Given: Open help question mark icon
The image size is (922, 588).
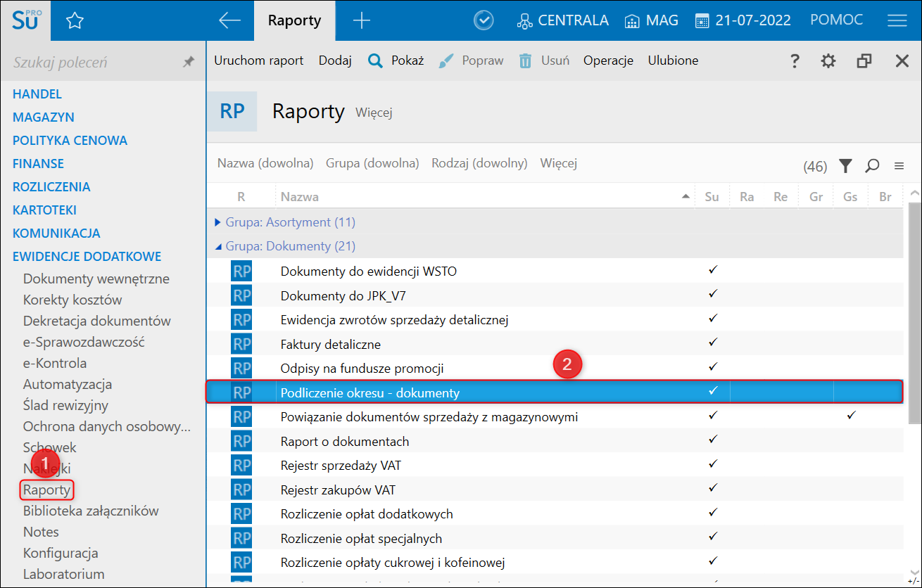Looking at the screenshot, I should tap(795, 61).
